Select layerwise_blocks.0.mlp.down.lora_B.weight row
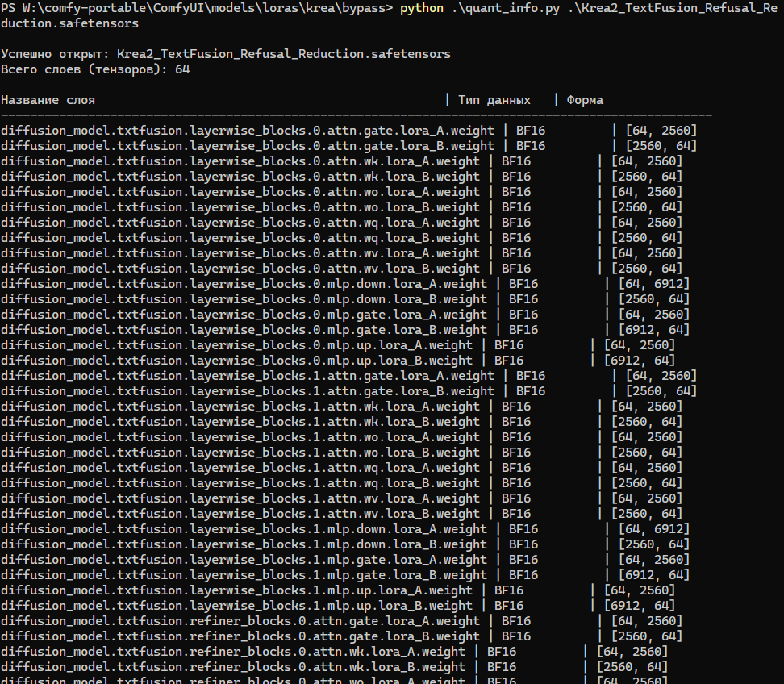Image resolution: width=784 pixels, height=684 pixels. tap(345, 299)
